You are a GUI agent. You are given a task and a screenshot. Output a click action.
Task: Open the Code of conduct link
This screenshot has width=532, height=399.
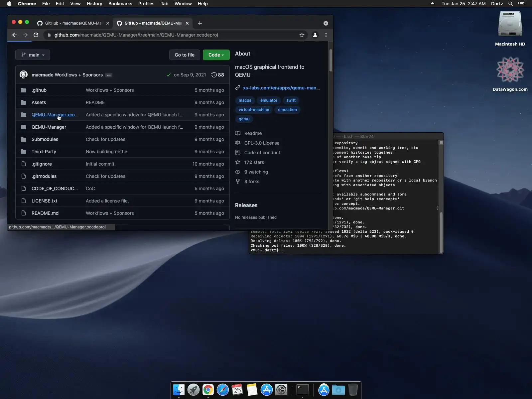coord(262,153)
